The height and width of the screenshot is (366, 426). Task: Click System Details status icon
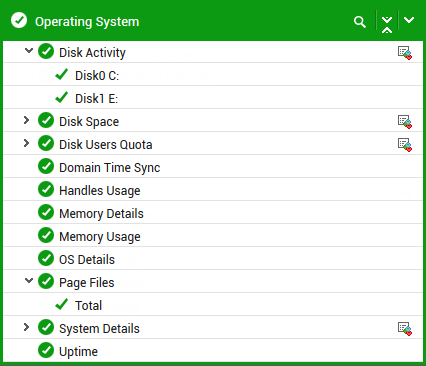[46, 327]
